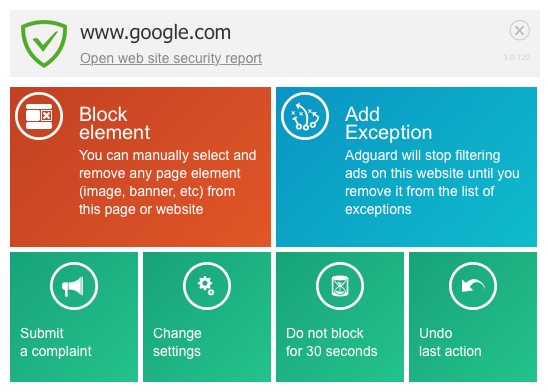Choose Do not block for 30 seconds

(x=331, y=342)
